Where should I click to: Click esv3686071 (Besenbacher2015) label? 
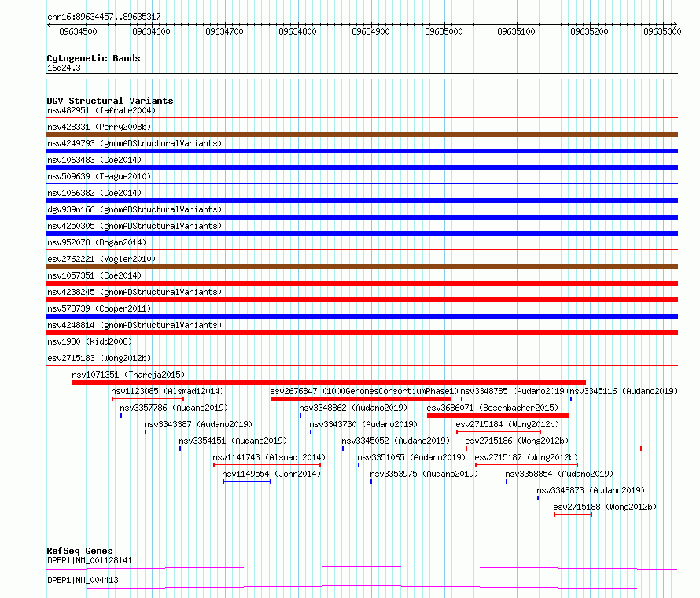tap(492, 408)
